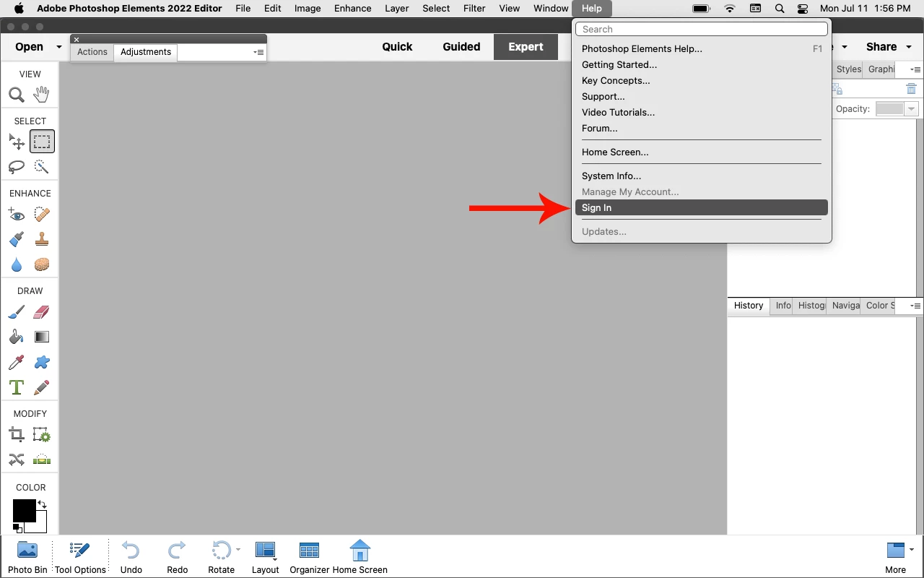This screenshot has width=924, height=578.
Task: Select the Eraser tool
Action: tap(42, 312)
